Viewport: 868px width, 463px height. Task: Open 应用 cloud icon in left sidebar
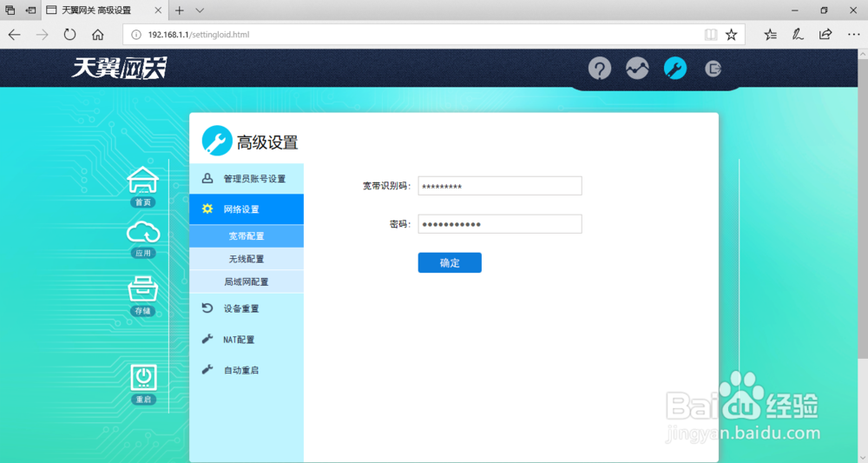(143, 239)
